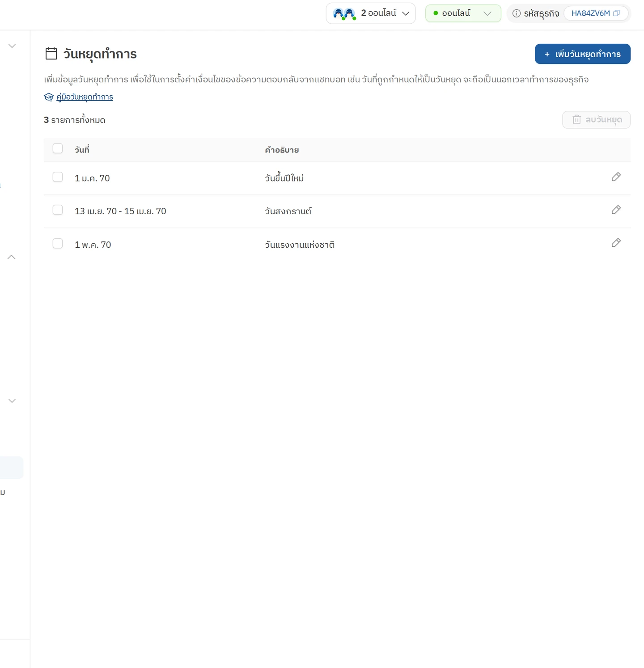Click the description วันสงกรานต์
The image size is (644, 668).
tap(288, 211)
